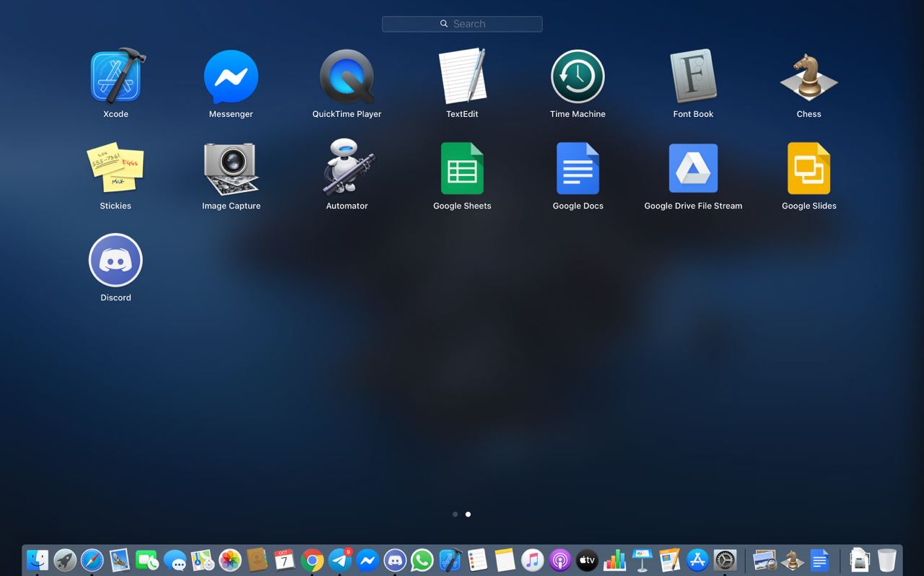924x576 pixels.
Task: Launch Podcasts from the Dock
Action: pyautogui.click(x=559, y=560)
